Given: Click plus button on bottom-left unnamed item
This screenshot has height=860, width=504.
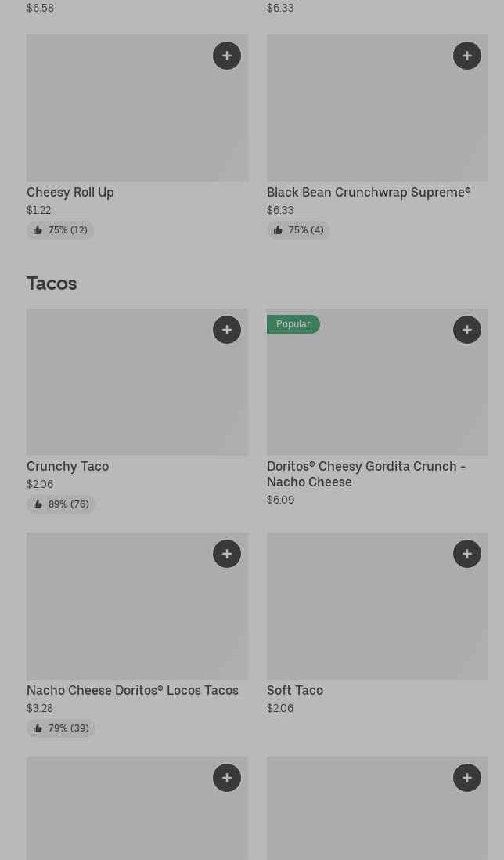Looking at the screenshot, I should tap(227, 778).
